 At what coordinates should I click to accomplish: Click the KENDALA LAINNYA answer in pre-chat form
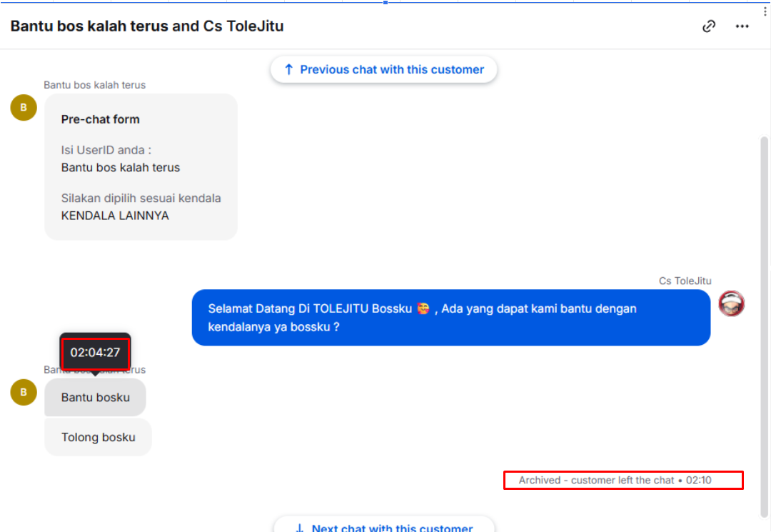point(115,216)
